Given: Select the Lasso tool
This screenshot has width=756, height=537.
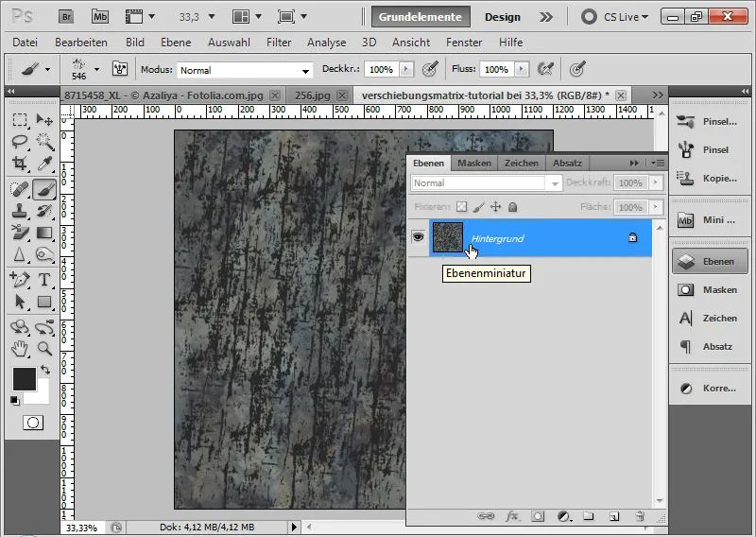Looking at the screenshot, I should coord(19,142).
